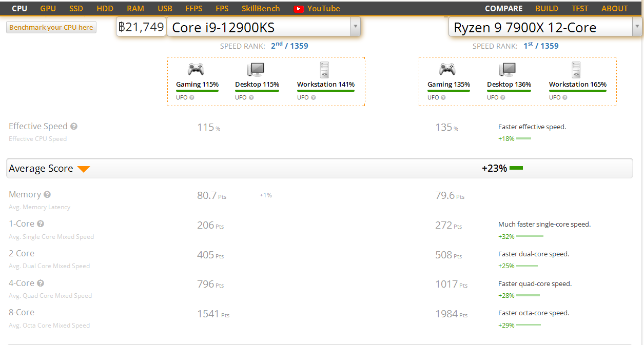Click the 206 Pts single-core score
This screenshot has height=345, width=644.
click(x=210, y=225)
